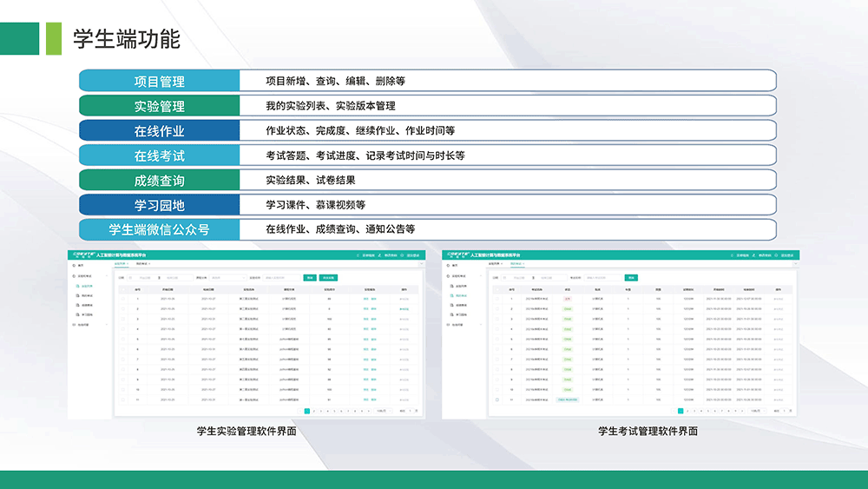868x489 pixels.
Task: Click the 实验管理 feature label
Action: 160,106
